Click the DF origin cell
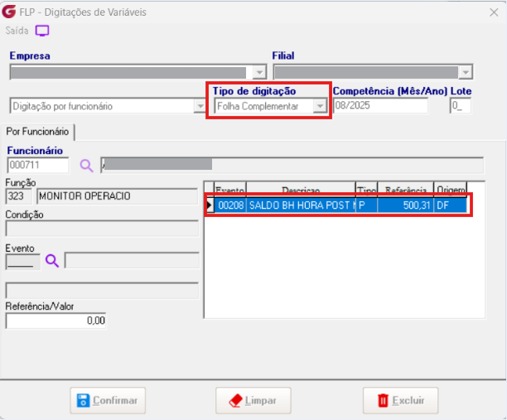The image size is (507, 420). (x=450, y=205)
